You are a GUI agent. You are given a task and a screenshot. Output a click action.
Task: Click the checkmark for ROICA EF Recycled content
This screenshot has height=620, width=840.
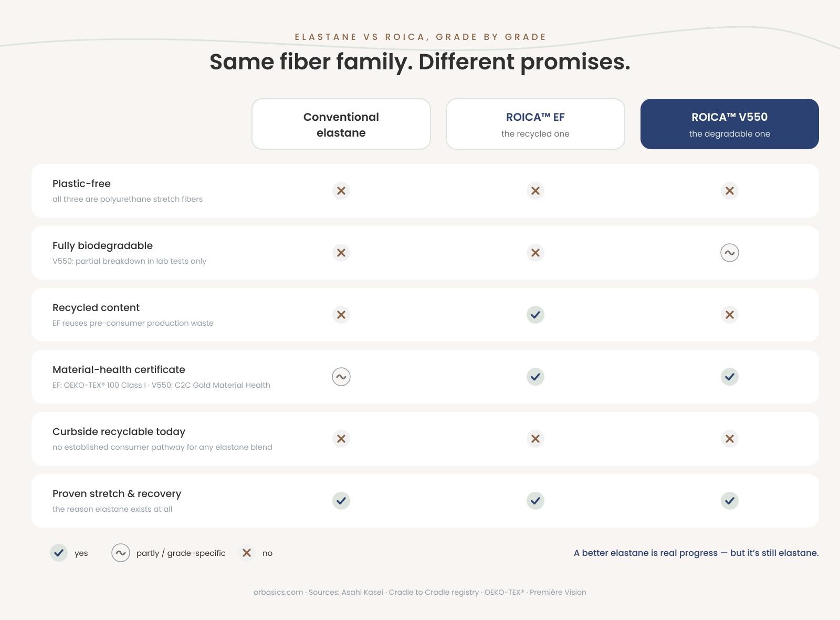point(535,315)
